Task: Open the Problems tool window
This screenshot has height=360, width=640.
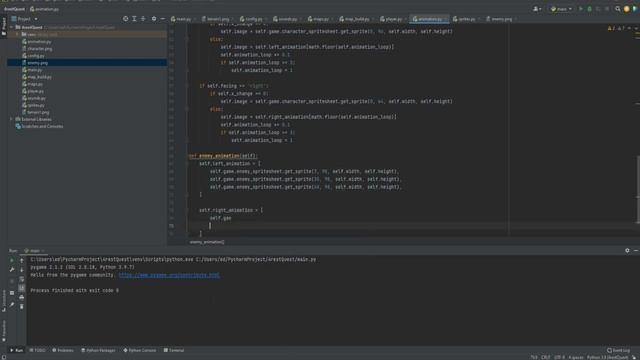Action: [63, 350]
